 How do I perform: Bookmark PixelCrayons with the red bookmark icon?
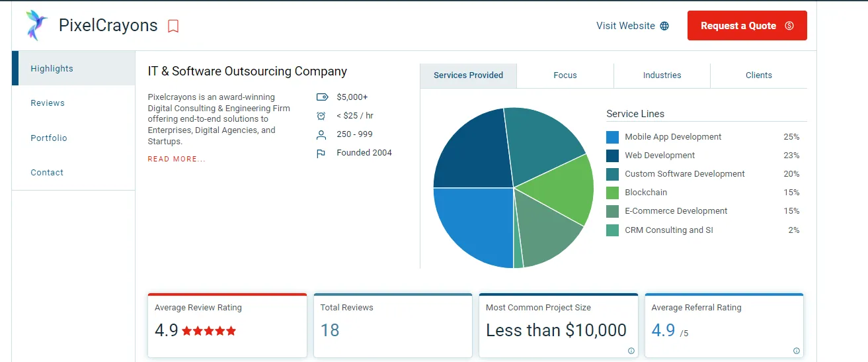tap(173, 26)
